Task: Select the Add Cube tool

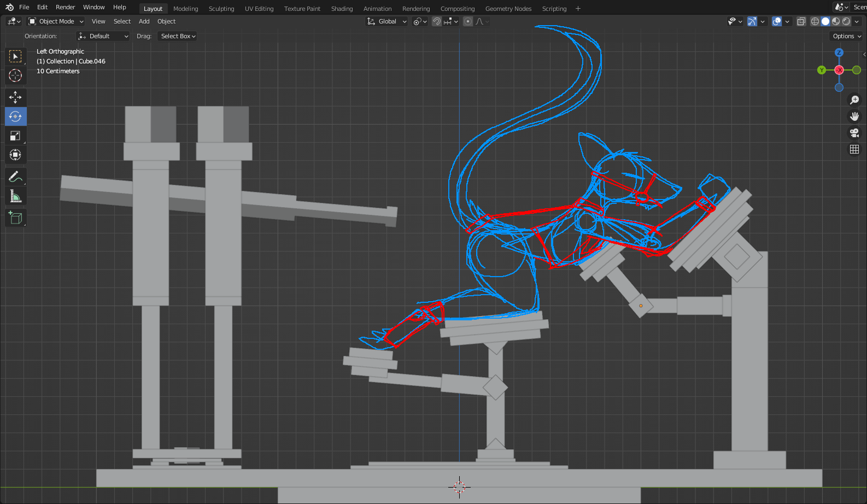Action: click(15, 218)
